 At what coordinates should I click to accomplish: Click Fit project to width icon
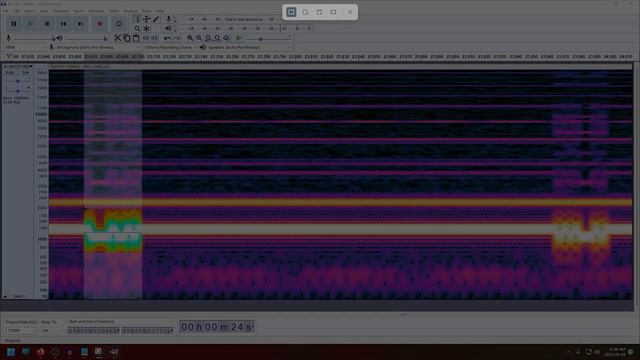point(217,38)
